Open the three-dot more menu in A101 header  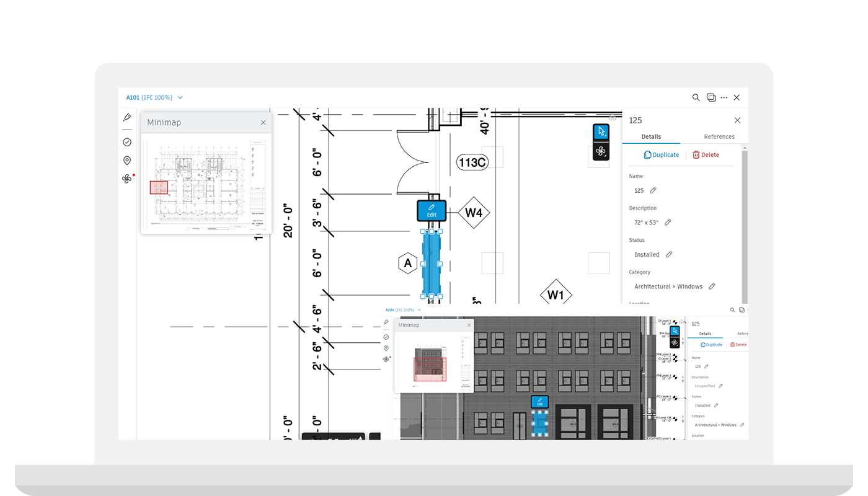[724, 97]
